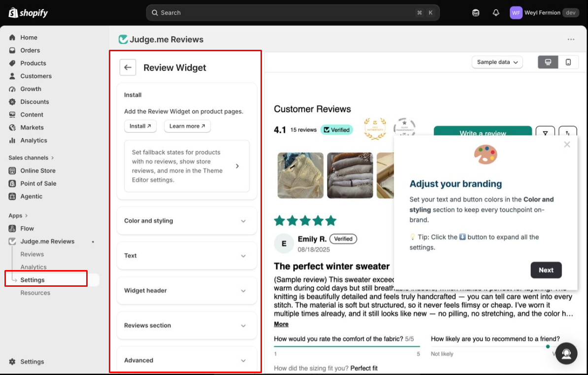Click the Settings gear icon at bottom
Viewport: 588px width, 375px height.
(x=12, y=362)
